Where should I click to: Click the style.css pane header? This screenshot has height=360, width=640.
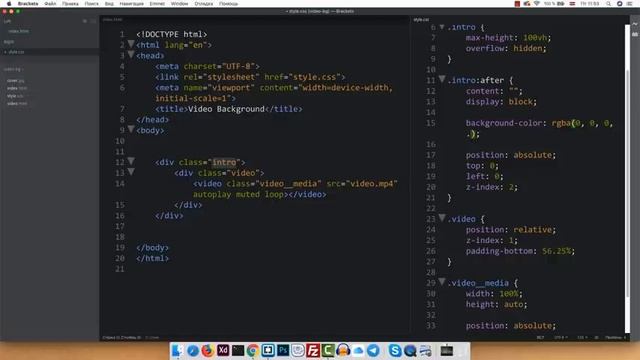pyautogui.click(x=421, y=19)
